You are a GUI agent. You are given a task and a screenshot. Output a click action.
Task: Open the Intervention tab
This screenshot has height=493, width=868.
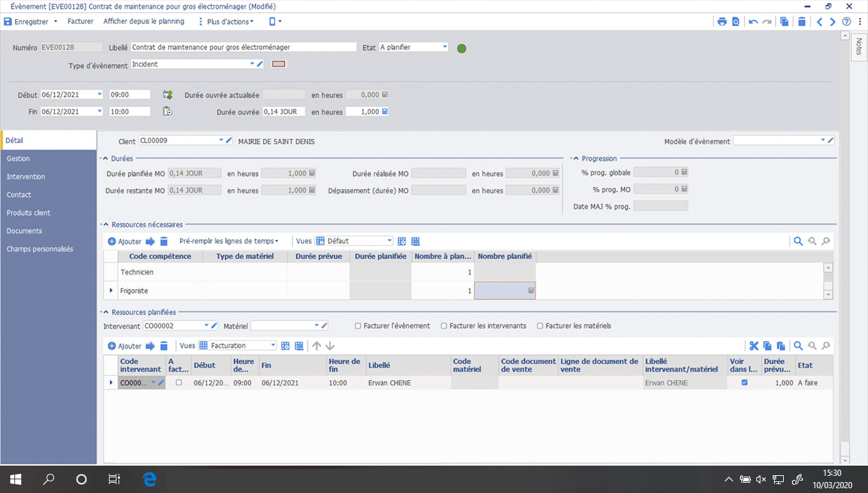click(x=49, y=177)
